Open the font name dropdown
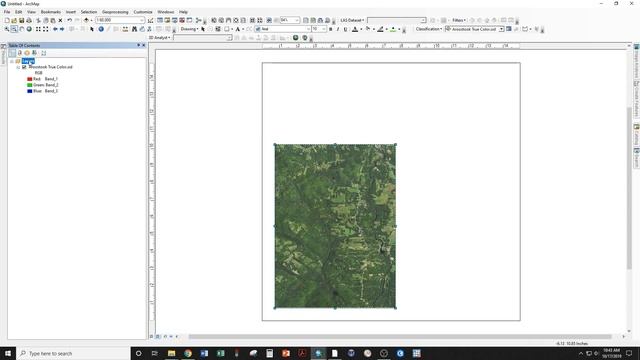 pyautogui.click(x=308, y=29)
